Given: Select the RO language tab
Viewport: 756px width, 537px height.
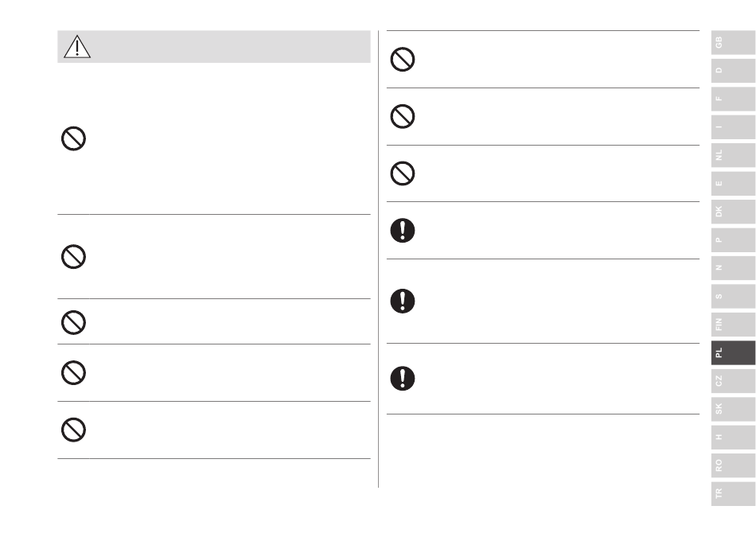Looking at the screenshot, I should coord(733,465).
